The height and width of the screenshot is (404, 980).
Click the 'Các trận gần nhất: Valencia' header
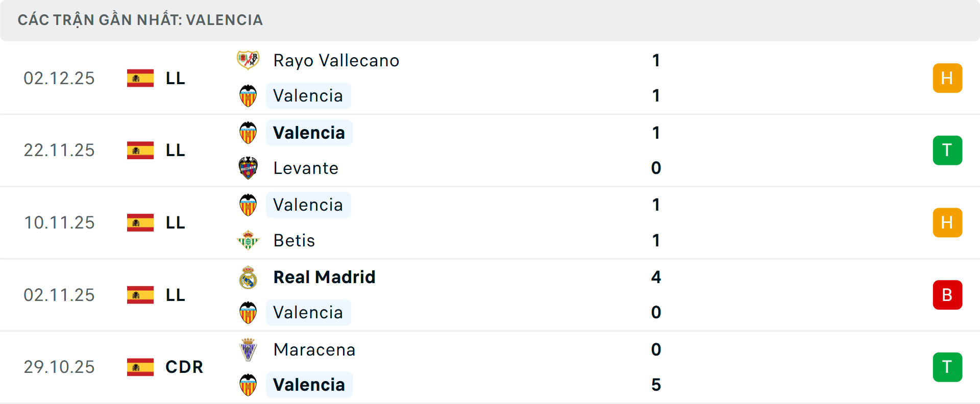coord(140,20)
